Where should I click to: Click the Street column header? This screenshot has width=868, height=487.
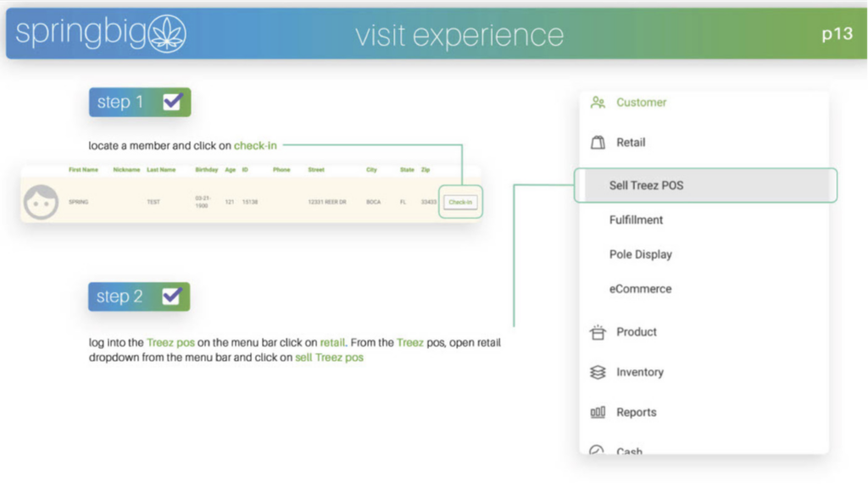point(316,170)
